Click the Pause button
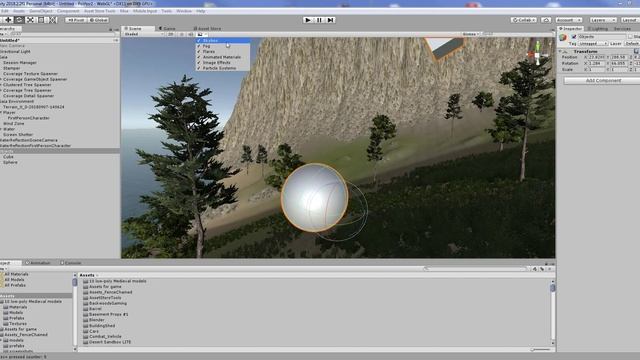 click(x=319, y=20)
